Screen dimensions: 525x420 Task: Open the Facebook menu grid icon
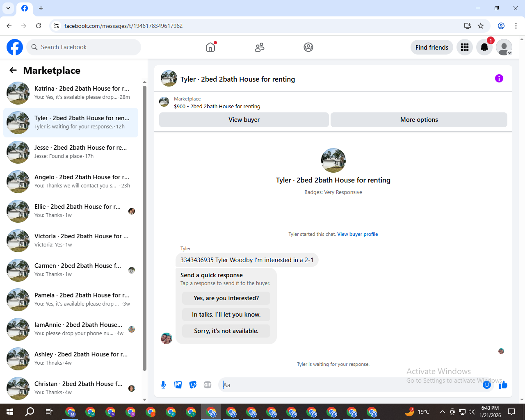point(465,47)
